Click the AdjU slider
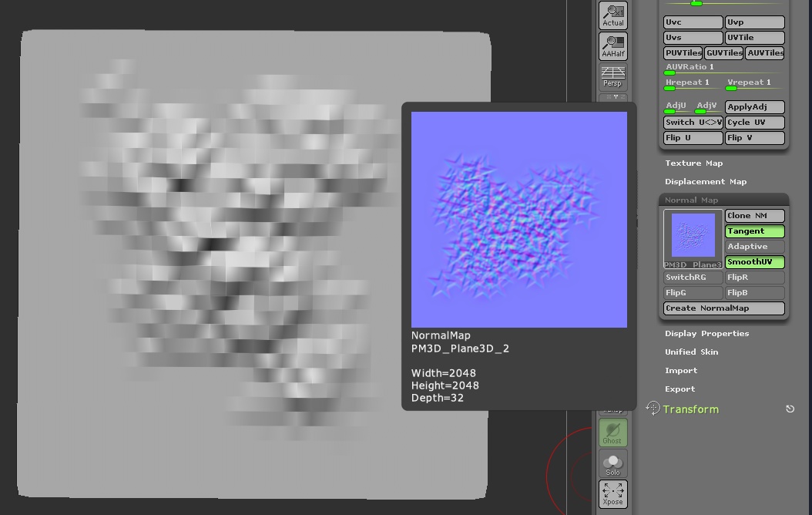812x515 pixels. [677, 107]
